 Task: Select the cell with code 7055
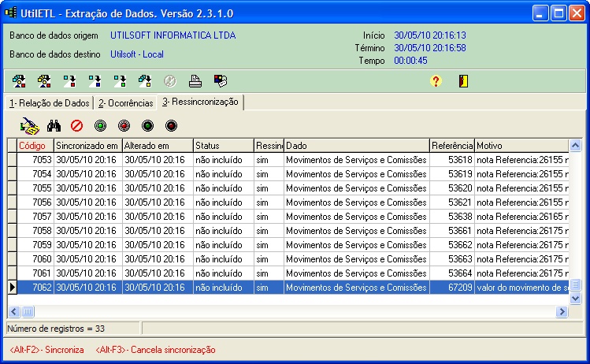[35, 188]
